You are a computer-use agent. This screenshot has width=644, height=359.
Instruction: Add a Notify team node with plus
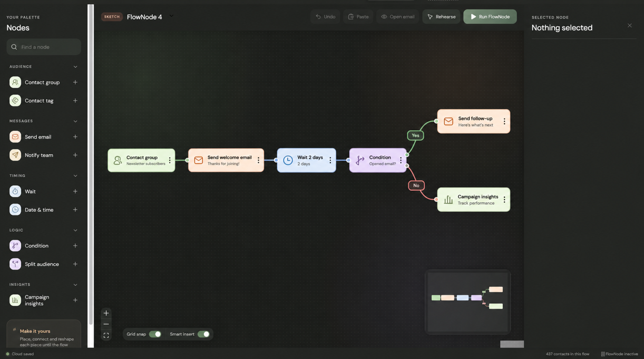click(75, 155)
